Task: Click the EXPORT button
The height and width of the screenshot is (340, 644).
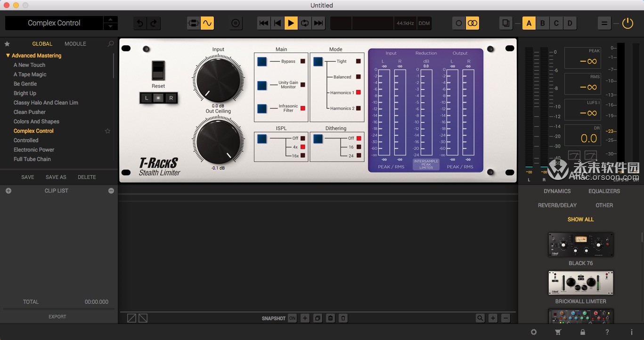Action: pyautogui.click(x=57, y=316)
